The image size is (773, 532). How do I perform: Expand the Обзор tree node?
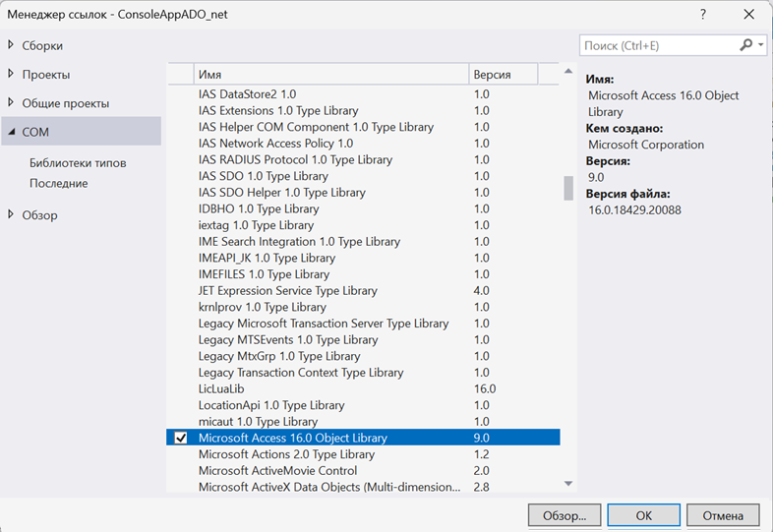click(x=12, y=214)
